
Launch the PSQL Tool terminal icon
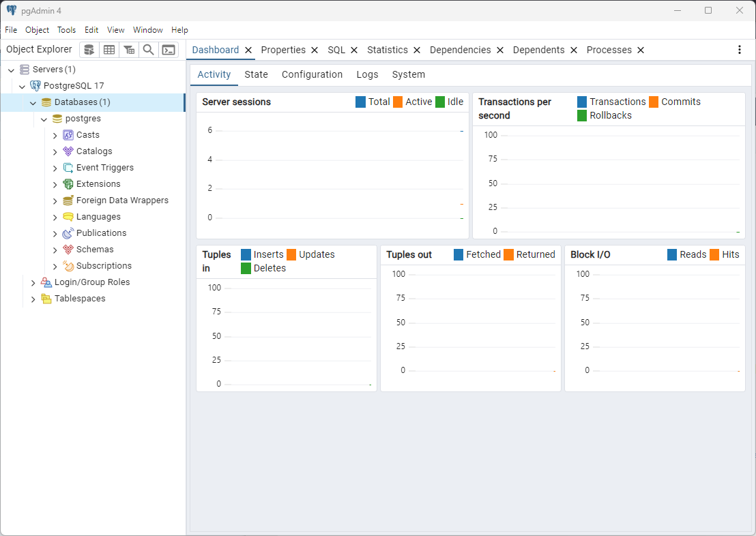click(169, 50)
